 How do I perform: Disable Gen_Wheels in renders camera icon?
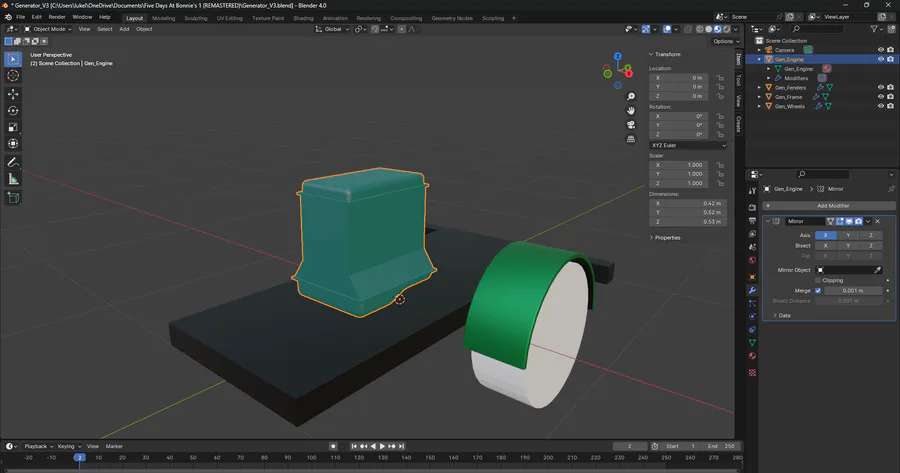(890, 106)
